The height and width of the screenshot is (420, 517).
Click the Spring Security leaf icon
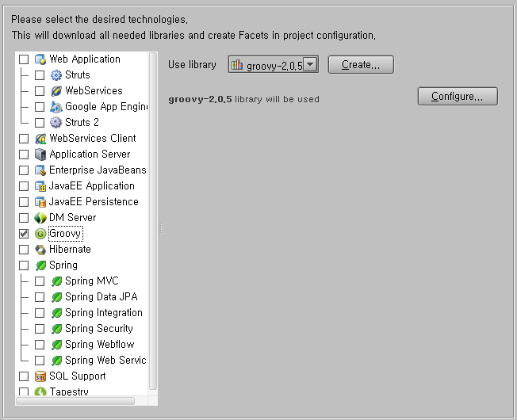[56, 328]
